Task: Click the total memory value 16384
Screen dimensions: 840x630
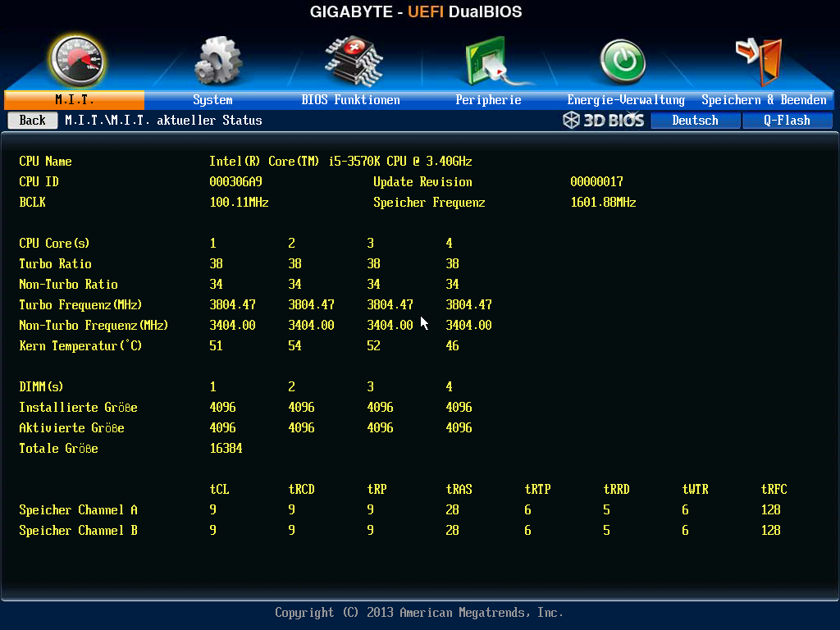Action: click(226, 449)
